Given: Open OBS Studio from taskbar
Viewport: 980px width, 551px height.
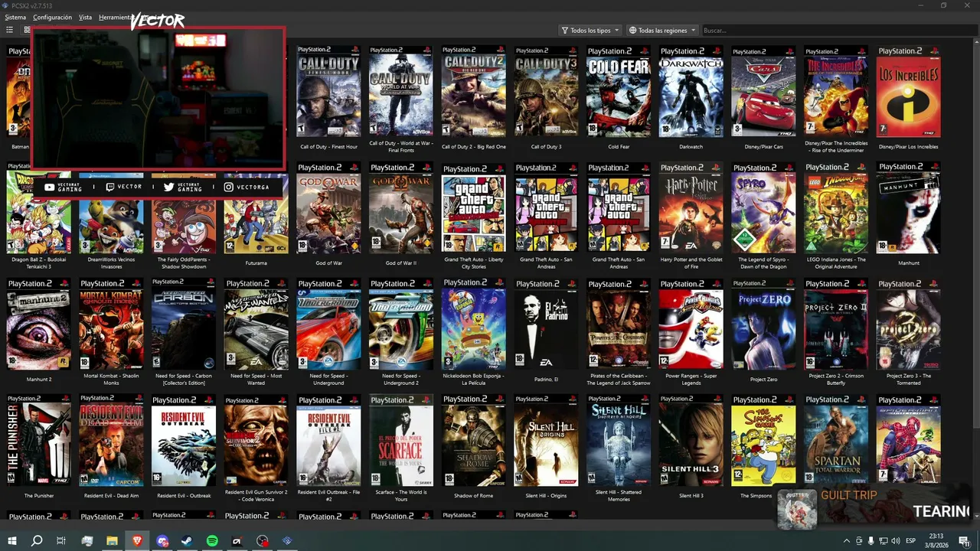Looking at the screenshot, I should coord(262,541).
